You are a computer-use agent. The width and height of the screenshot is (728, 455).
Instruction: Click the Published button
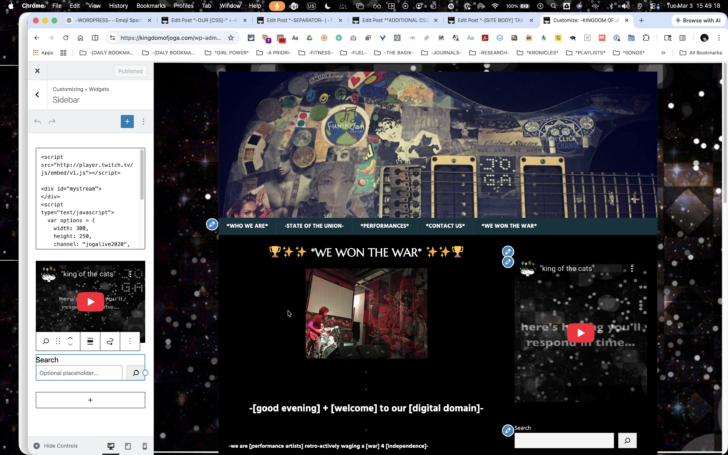click(x=130, y=71)
